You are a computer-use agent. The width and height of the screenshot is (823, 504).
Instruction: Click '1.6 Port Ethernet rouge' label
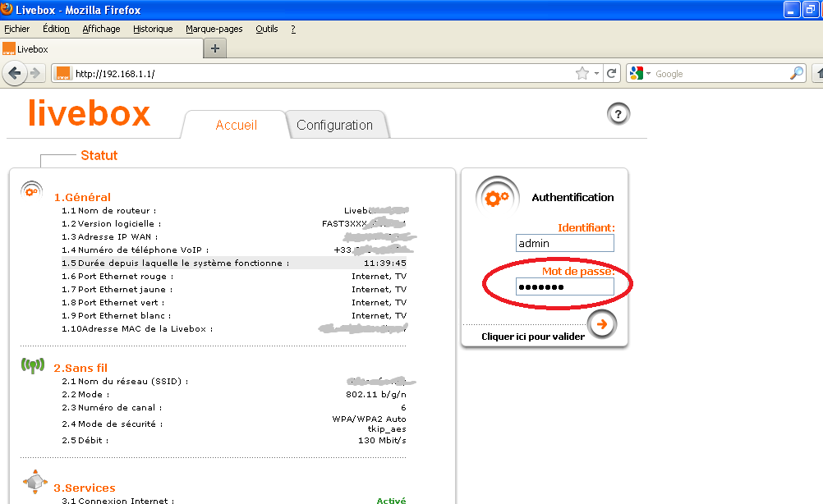pos(117,277)
